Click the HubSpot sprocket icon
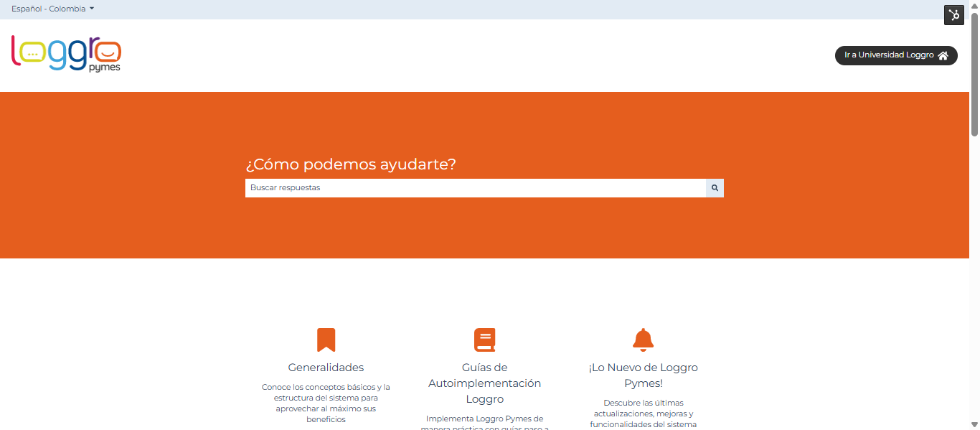 click(953, 15)
